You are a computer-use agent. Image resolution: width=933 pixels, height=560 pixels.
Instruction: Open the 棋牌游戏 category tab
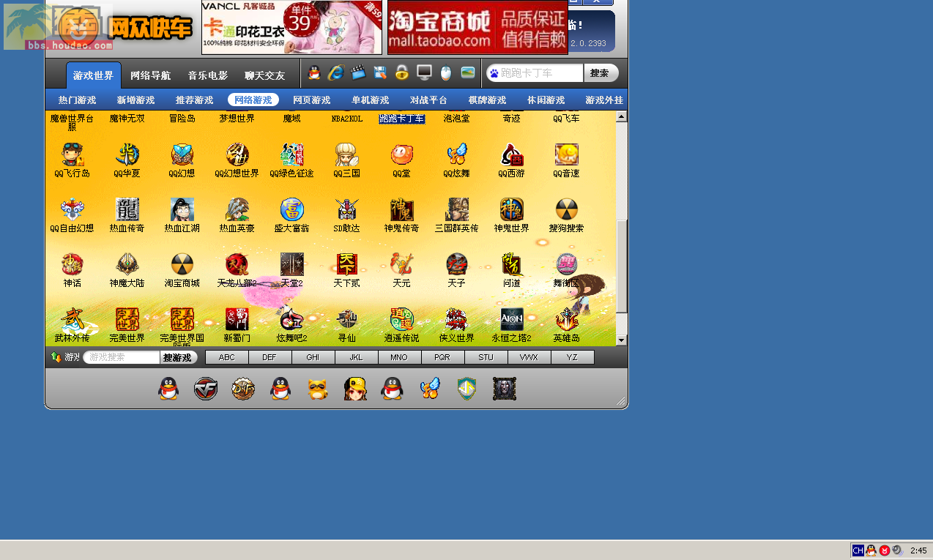[488, 100]
